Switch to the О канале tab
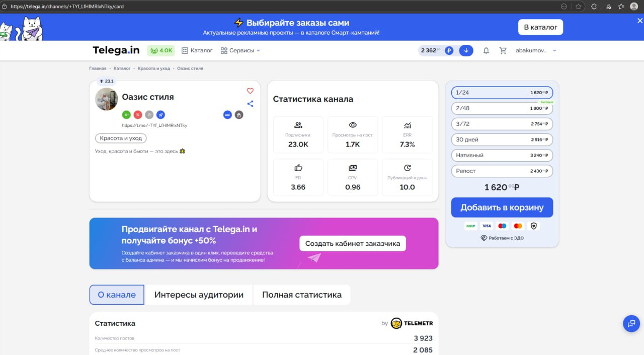The image size is (644, 355). [x=117, y=295]
